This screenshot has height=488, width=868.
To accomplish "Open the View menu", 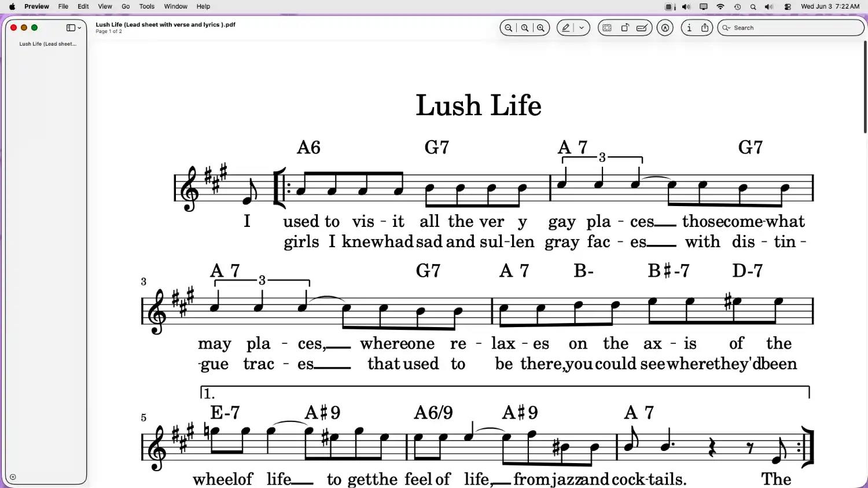I will (105, 6).
